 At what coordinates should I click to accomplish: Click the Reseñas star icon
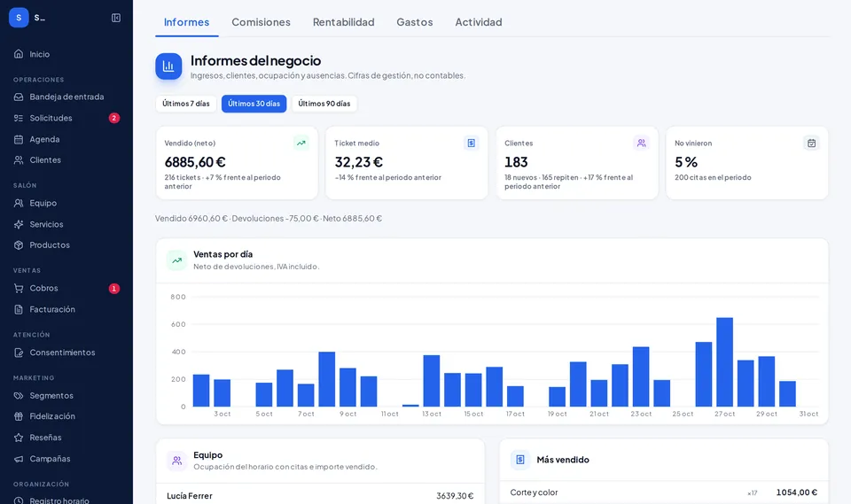pyautogui.click(x=19, y=438)
